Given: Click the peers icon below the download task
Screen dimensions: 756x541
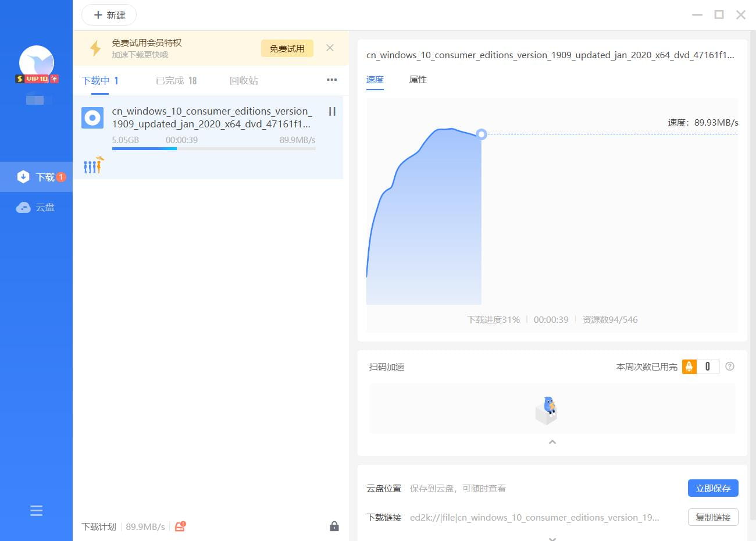Looking at the screenshot, I should (x=93, y=165).
